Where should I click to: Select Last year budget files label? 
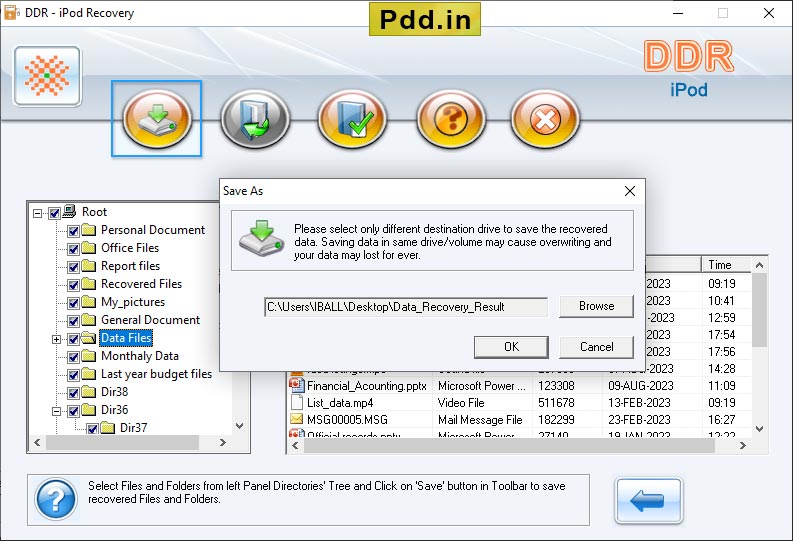coord(156,374)
